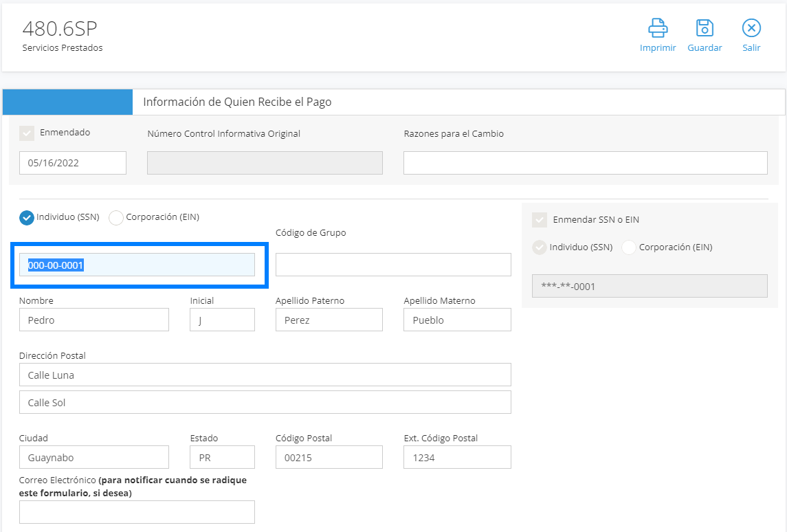787x532 pixels.
Task: Click the Correo Electrónico input field
Action: [x=137, y=513]
